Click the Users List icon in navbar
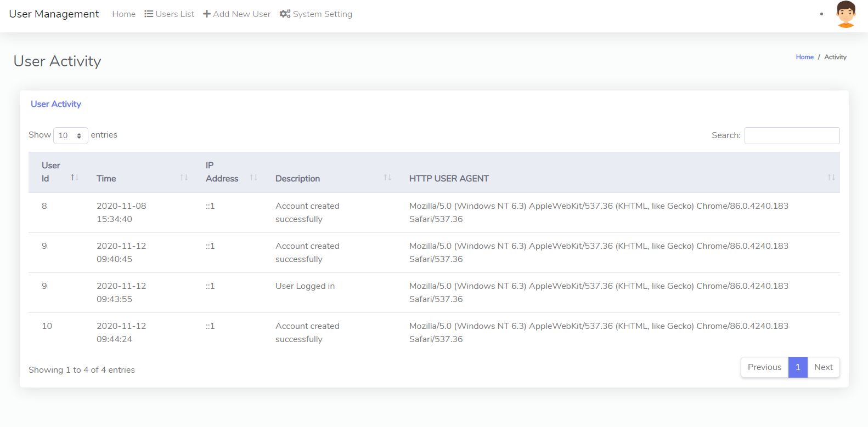 (x=149, y=14)
